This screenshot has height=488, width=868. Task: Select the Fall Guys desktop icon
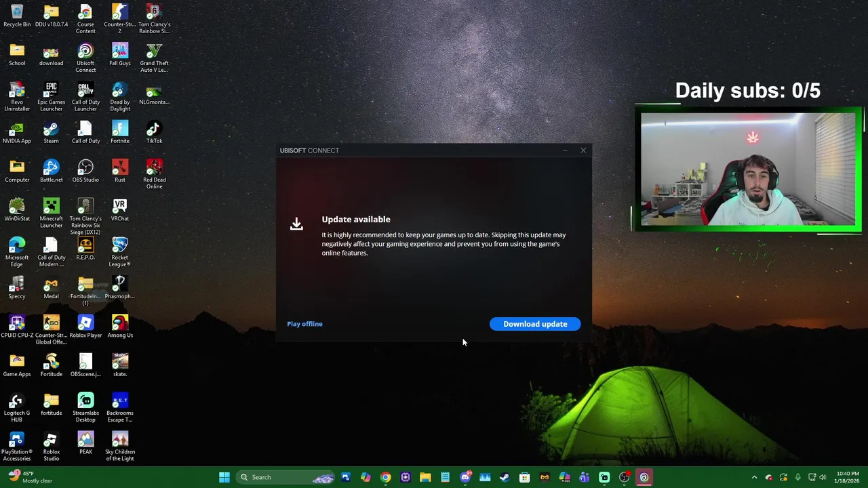[120, 55]
